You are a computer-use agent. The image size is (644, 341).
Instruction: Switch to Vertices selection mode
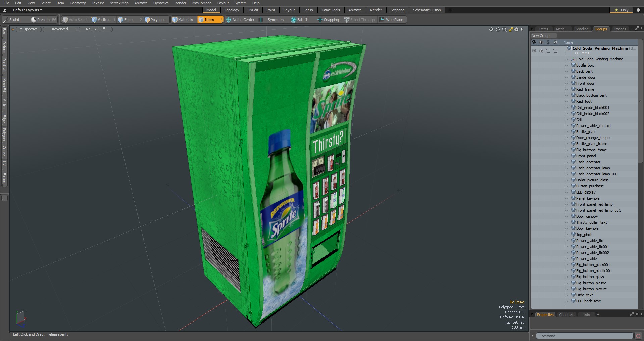tap(103, 20)
